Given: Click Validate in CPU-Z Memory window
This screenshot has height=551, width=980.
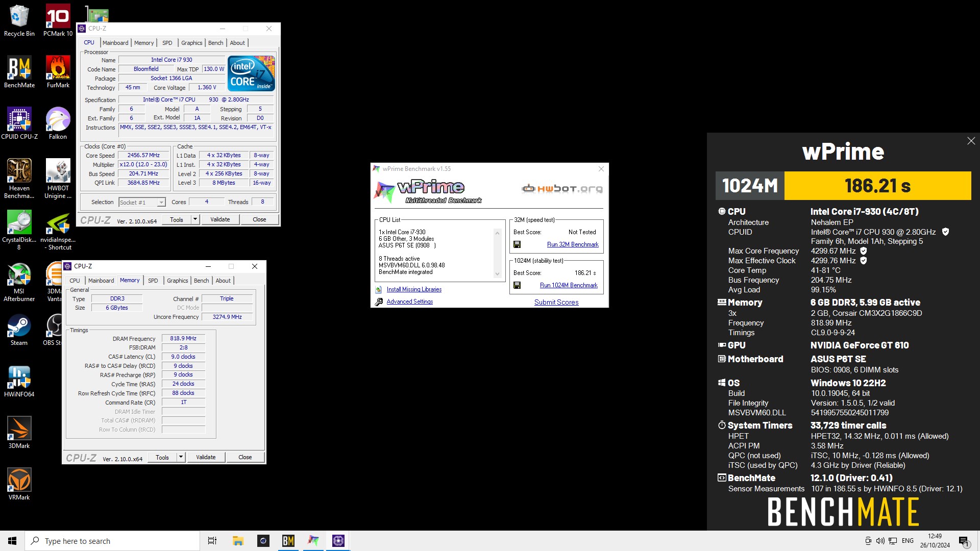Looking at the screenshot, I should coord(206,457).
